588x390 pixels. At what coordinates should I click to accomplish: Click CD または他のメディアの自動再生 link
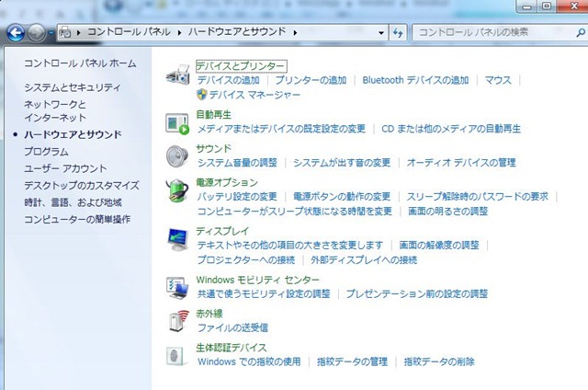[x=451, y=129]
